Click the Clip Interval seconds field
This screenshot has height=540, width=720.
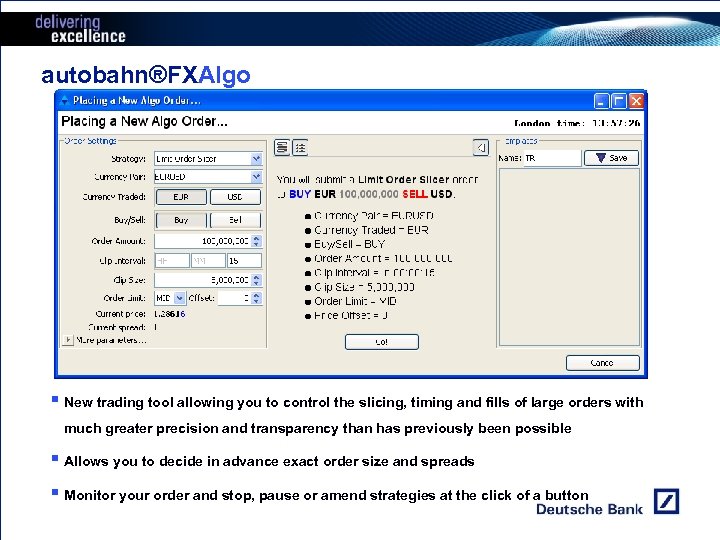[244, 261]
